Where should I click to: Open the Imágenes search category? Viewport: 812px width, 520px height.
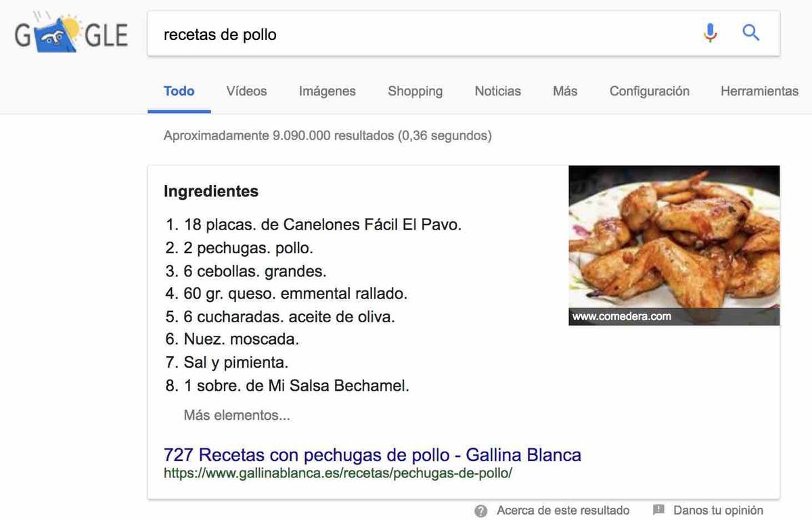tap(327, 91)
